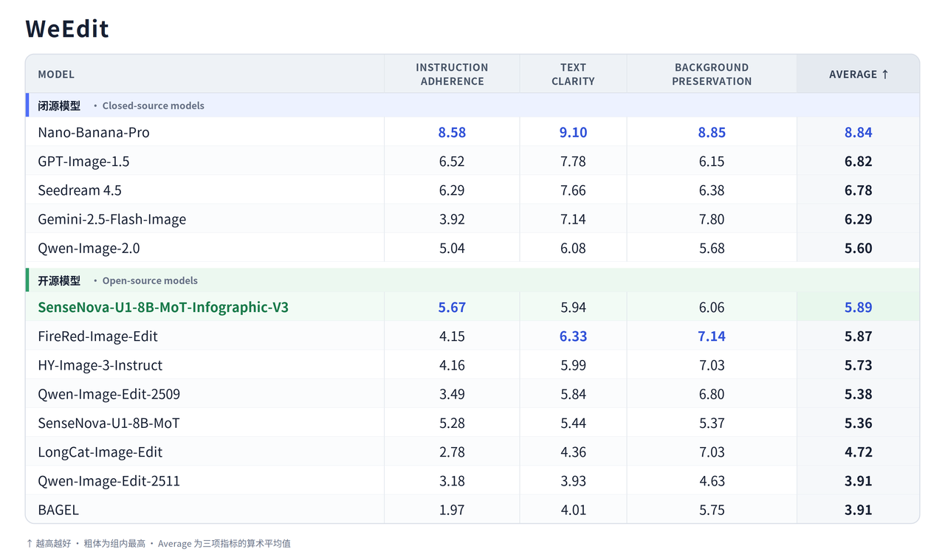Select Gemini-2.5-Flash-Image model name
Image resolution: width=945 pixels, height=560 pixels.
pos(112,219)
